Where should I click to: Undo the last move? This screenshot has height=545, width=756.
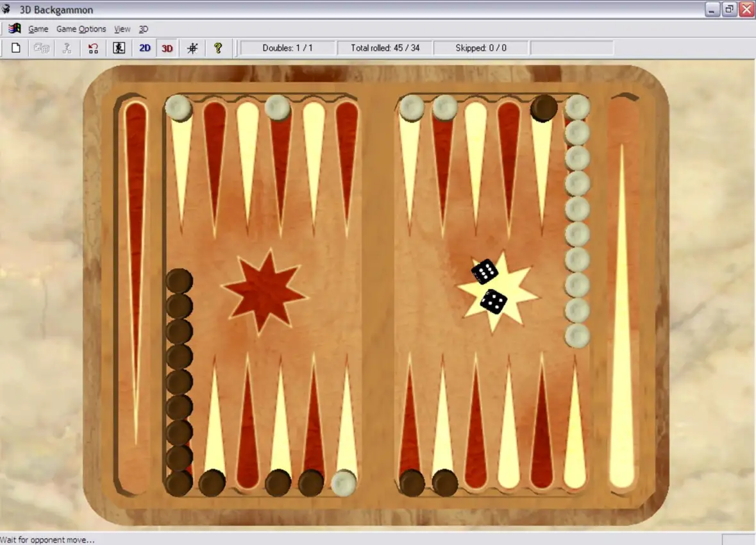(x=92, y=48)
